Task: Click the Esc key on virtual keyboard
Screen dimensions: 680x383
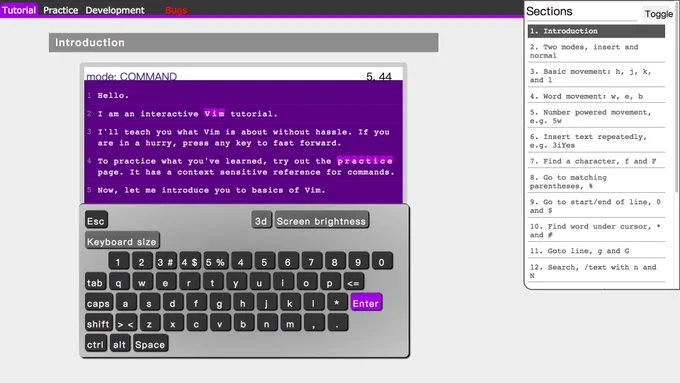Action: pyautogui.click(x=96, y=220)
